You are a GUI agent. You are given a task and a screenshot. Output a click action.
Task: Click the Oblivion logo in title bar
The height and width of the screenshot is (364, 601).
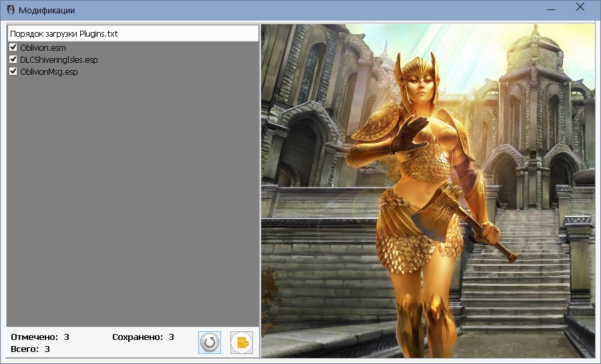pyautogui.click(x=10, y=10)
